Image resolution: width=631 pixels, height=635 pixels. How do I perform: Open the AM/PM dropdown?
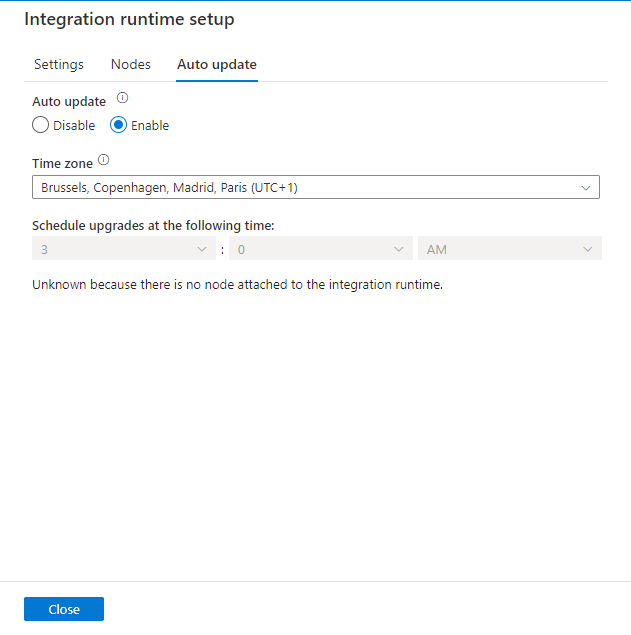pyautogui.click(x=510, y=248)
